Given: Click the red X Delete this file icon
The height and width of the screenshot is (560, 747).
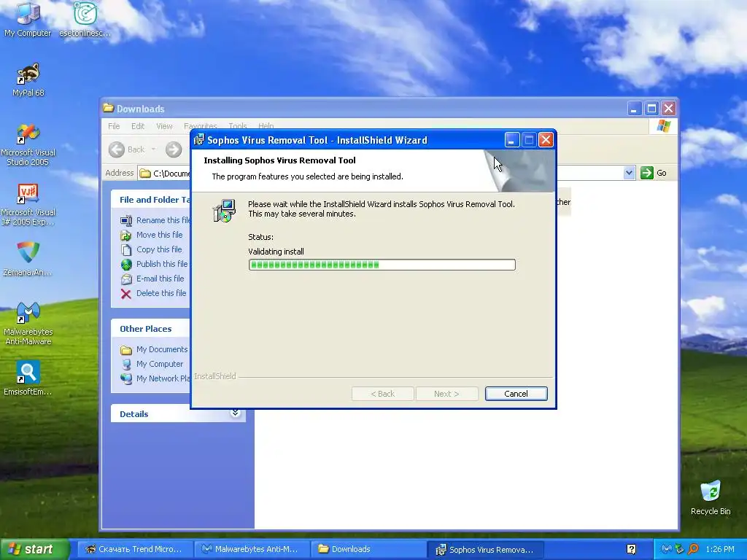Looking at the screenshot, I should click(x=125, y=294).
